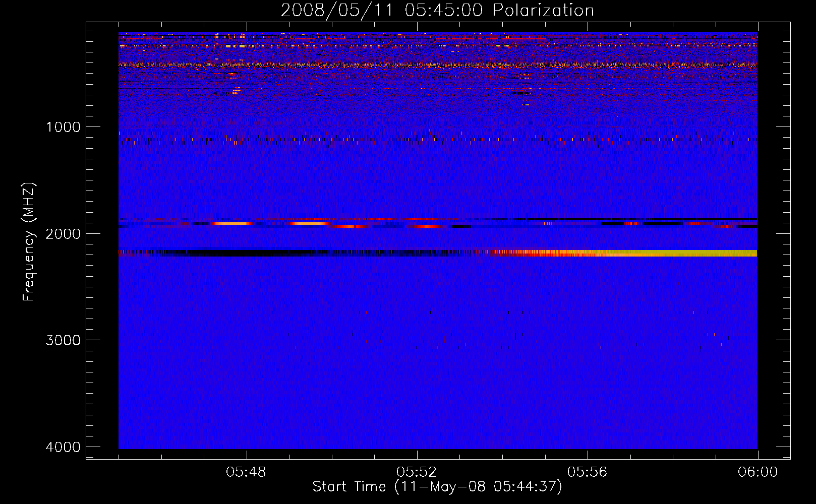Click the 4000 frequency tick label
Viewport: 816px width, 504px height.
coord(63,447)
